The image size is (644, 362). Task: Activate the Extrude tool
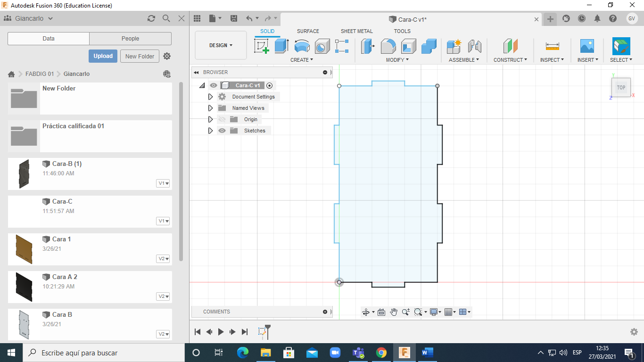pyautogui.click(x=281, y=46)
